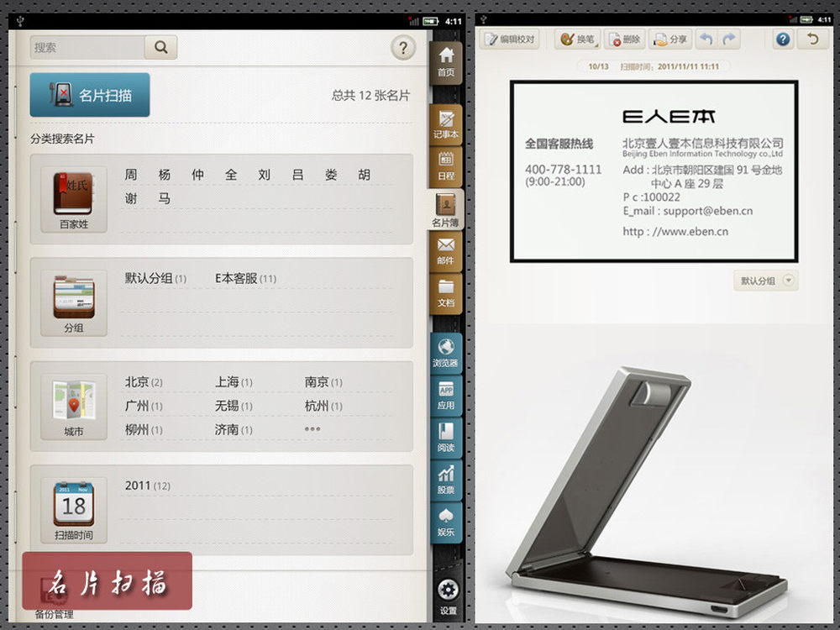Screen dimensions: 840x630
Task: Open the 扫描时间 scan time category icon
Action: pos(74,510)
